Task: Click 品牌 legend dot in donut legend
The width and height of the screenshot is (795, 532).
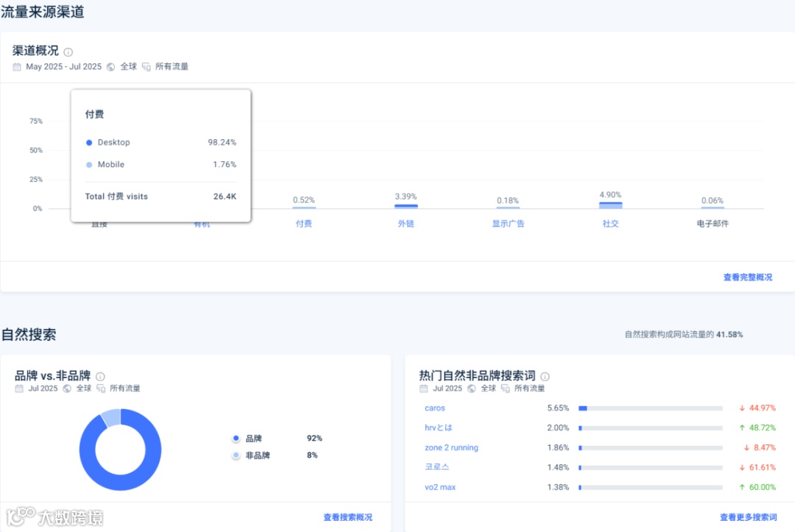Action: pos(236,439)
